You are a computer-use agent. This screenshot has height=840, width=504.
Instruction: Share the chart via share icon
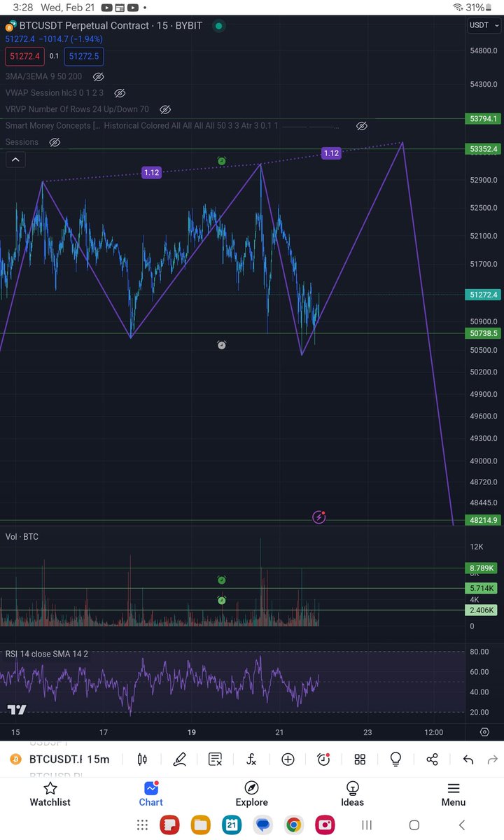432,759
